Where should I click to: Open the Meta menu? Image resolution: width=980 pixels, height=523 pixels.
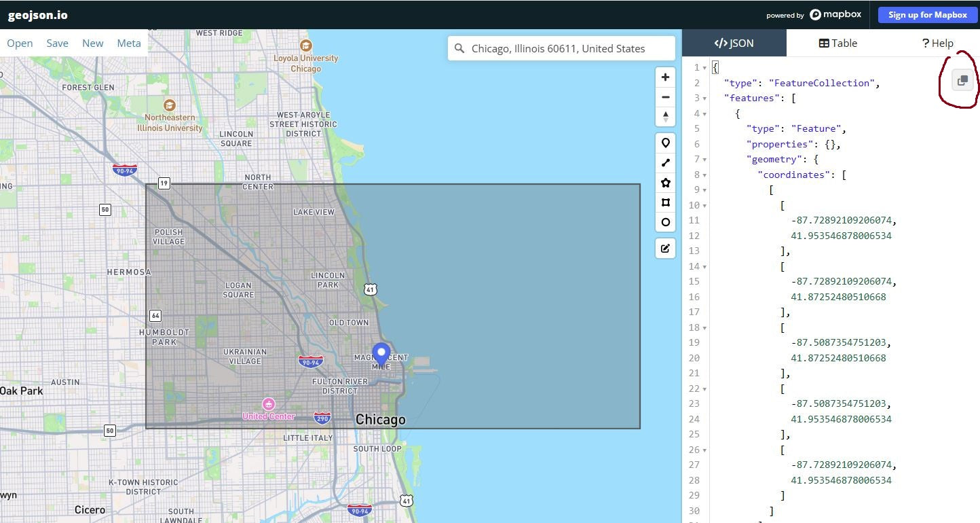coord(129,43)
